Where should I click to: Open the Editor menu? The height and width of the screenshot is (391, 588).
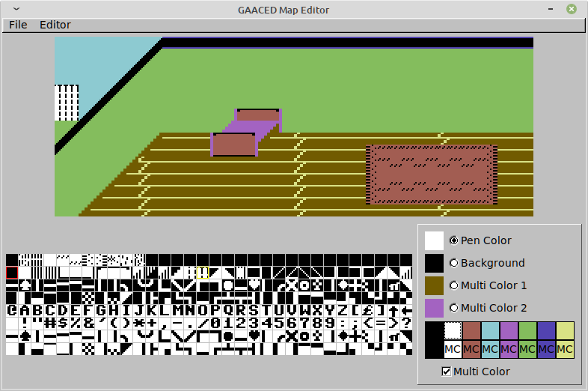click(x=55, y=25)
